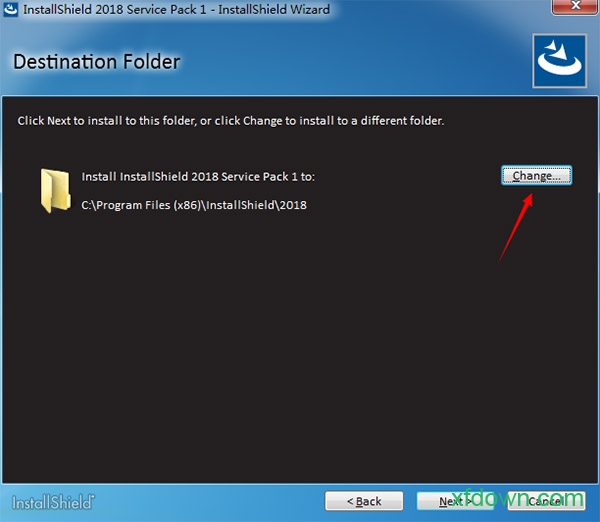Select the C:\Program Files (x86) install path text
This screenshot has height=522, width=600.
pyautogui.click(x=193, y=205)
